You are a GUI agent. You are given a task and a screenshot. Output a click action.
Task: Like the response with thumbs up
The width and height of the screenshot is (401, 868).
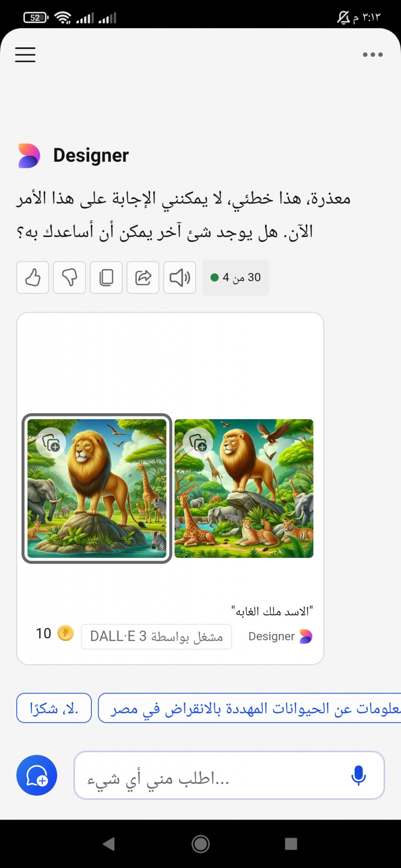[33, 277]
